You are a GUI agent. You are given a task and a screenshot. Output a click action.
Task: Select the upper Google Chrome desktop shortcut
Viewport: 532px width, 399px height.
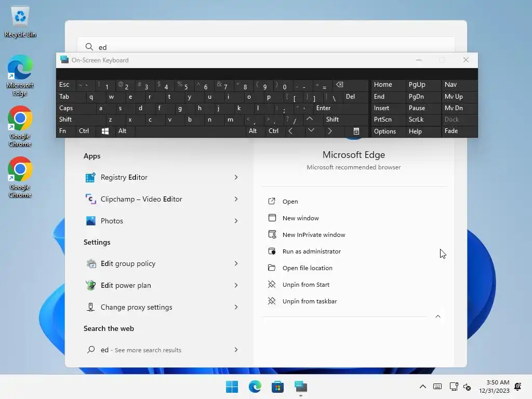tap(20, 127)
